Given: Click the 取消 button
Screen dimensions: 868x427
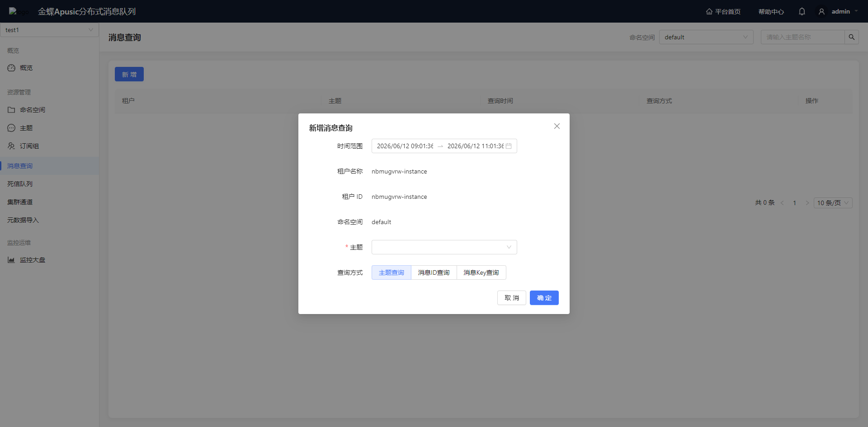Looking at the screenshot, I should (x=512, y=298).
